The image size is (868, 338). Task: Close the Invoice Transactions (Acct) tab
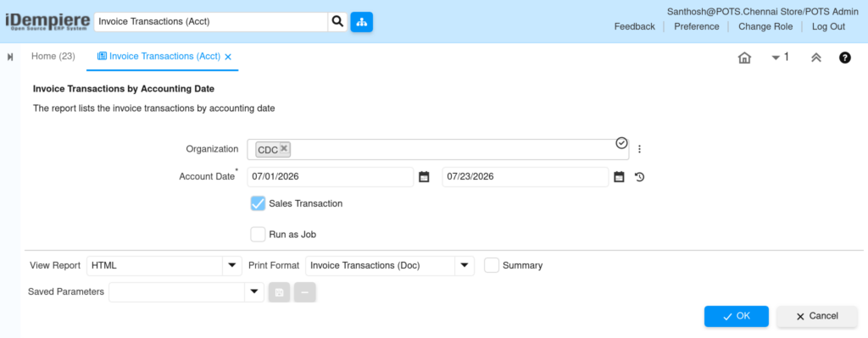coord(228,57)
